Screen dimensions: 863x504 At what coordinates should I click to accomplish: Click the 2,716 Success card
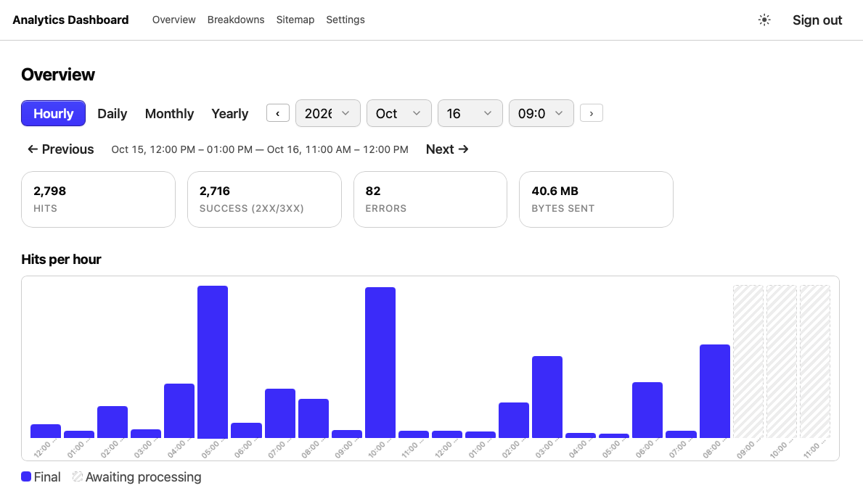265,199
